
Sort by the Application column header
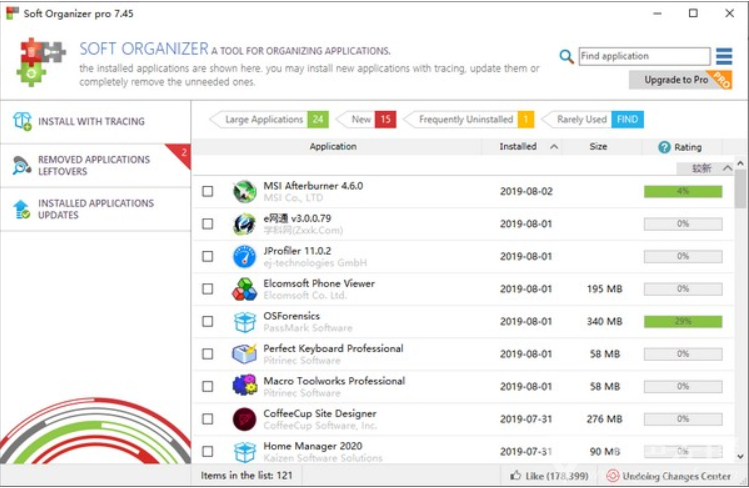coord(333,147)
